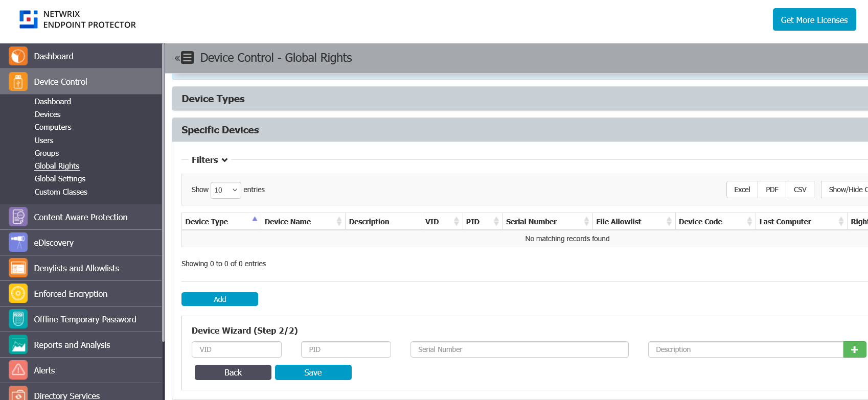Click the Denylists and Allowlists icon
868x400 pixels.
(18, 268)
